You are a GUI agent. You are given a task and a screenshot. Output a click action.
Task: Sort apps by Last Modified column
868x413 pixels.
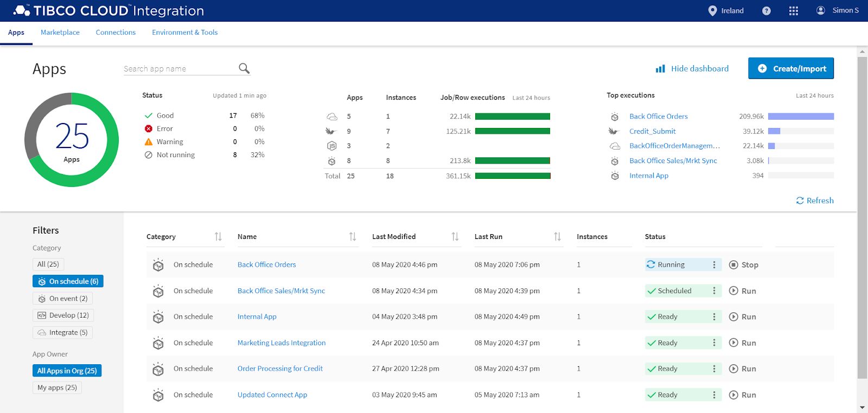[x=455, y=236]
